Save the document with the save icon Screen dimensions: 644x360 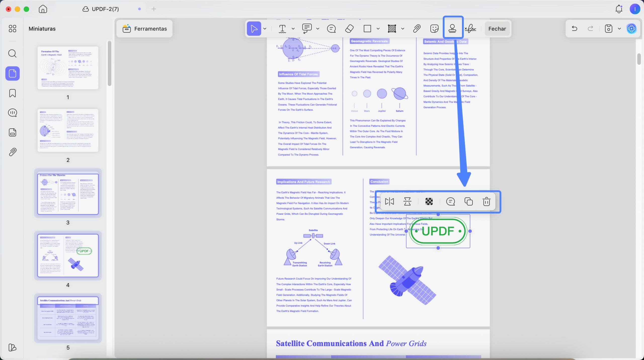pos(609,29)
